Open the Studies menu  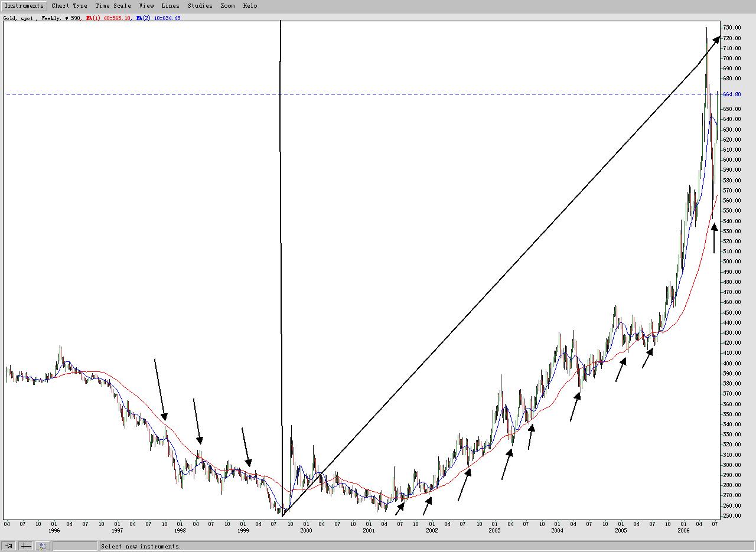coord(200,6)
